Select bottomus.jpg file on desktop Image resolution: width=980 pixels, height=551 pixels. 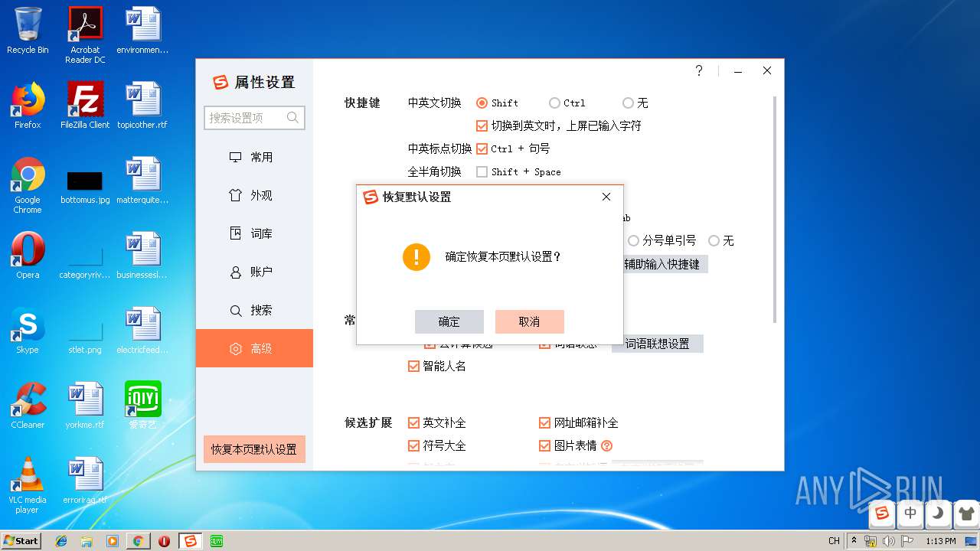point(85,188)
